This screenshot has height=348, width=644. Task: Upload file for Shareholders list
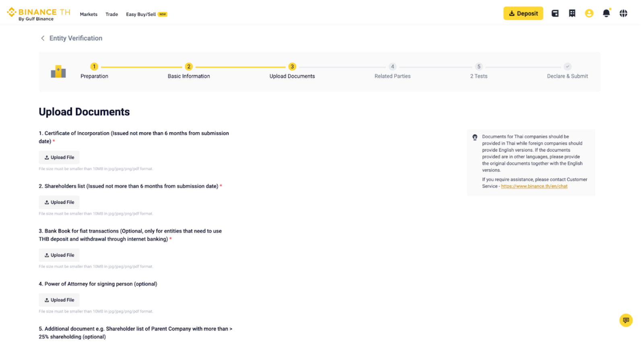tap(59, 202)
